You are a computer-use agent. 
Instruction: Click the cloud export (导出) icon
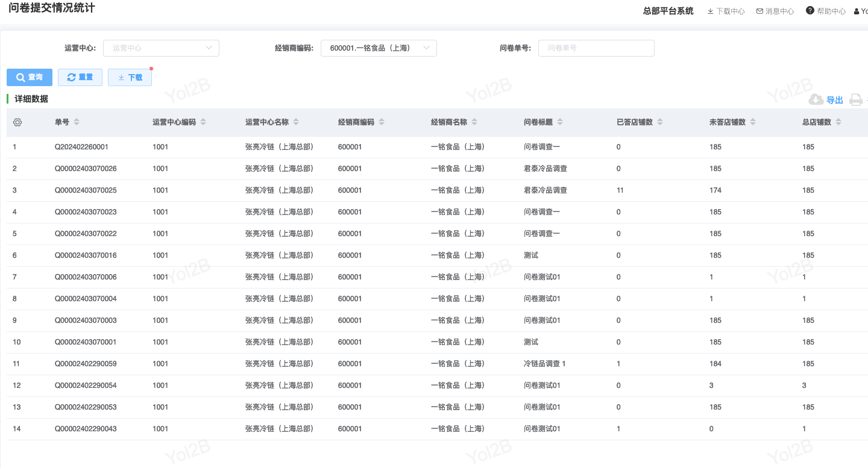pyautogui.click(x=816, y=100)
